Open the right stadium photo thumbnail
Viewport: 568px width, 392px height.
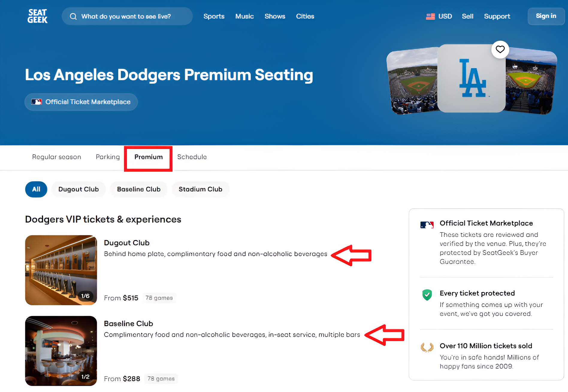click(x=531, y=81)
